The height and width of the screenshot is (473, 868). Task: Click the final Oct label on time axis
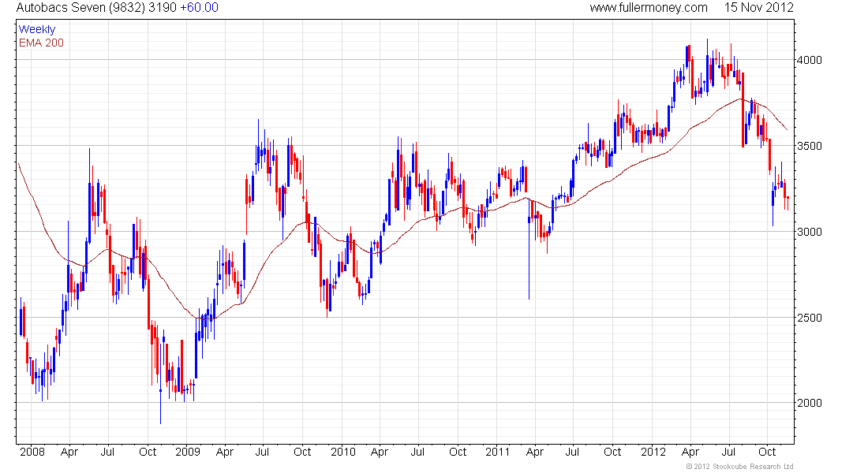[767, 452]
